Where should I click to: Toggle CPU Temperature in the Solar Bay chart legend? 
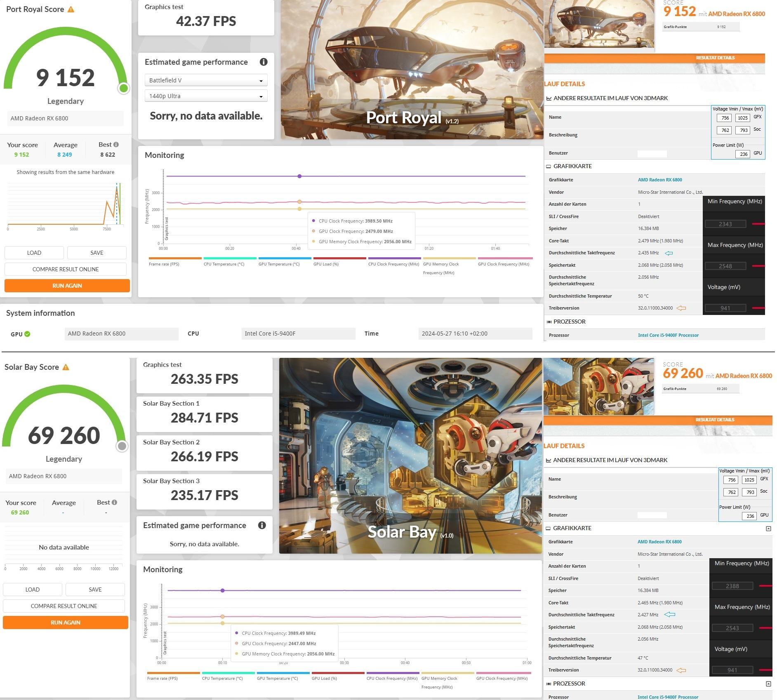pyautogui.click(x=228, y=676)
